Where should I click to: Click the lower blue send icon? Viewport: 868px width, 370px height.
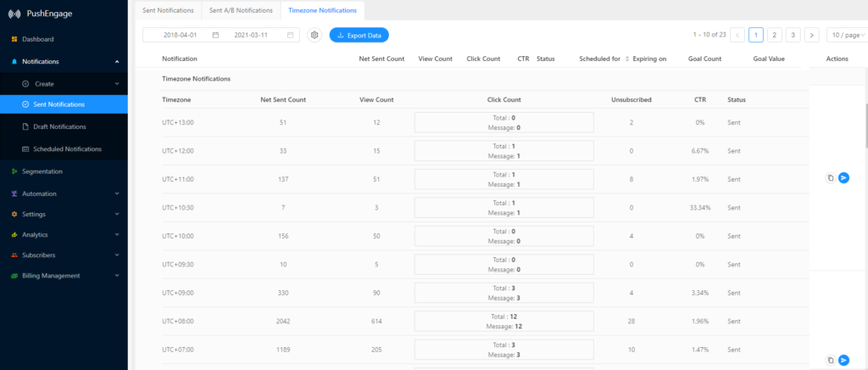click(843, 360)
